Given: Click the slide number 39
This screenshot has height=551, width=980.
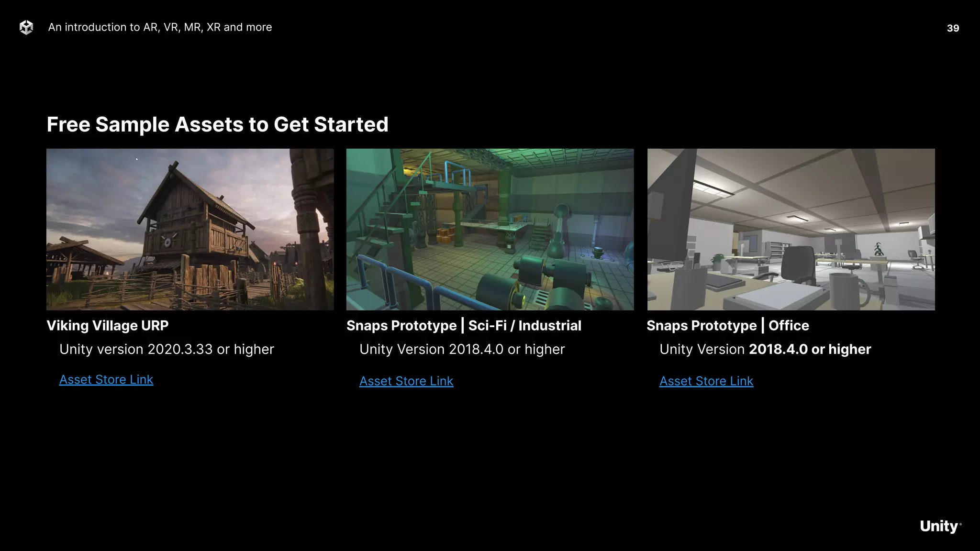Looking at the screenshot, I should tap(953, 28).
